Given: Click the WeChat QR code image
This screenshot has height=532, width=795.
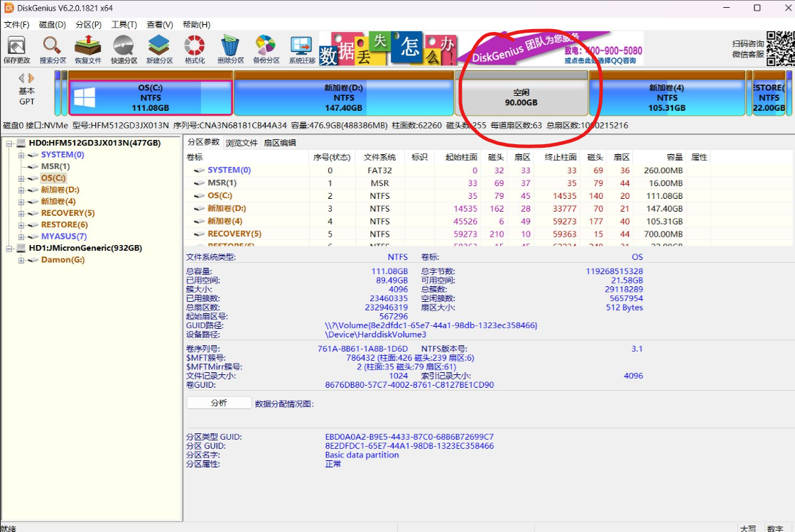Looking at the screenshot, I should tap(780, 48).
